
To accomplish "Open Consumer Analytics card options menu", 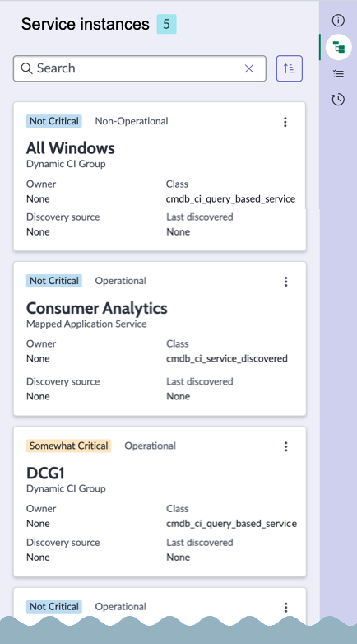I will pos(286,282).
